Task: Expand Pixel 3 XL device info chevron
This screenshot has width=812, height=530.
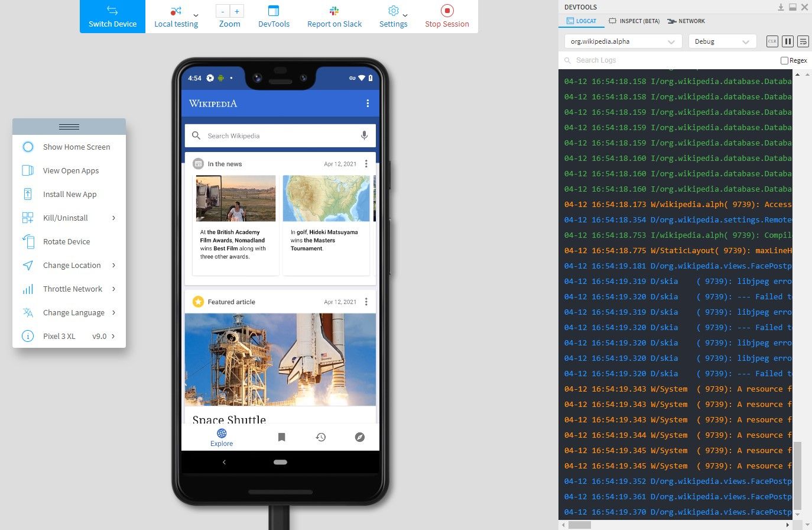Action: pos(114,336)
